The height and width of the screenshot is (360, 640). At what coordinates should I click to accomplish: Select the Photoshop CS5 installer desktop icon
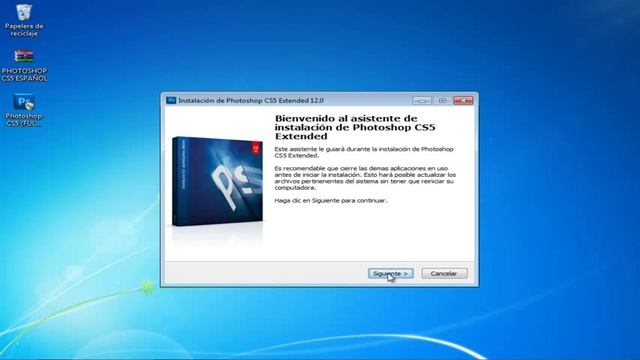24,110
